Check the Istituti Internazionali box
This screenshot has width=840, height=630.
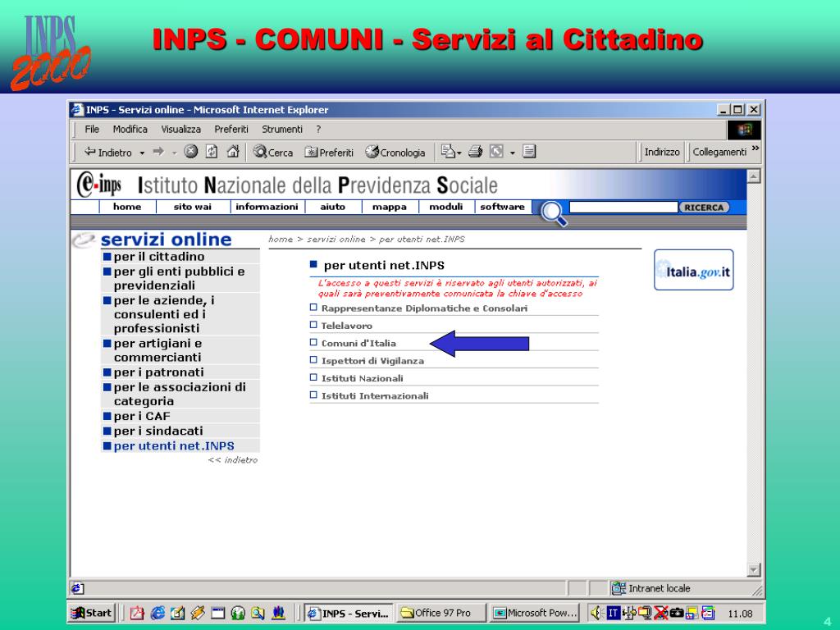(314, 395)
